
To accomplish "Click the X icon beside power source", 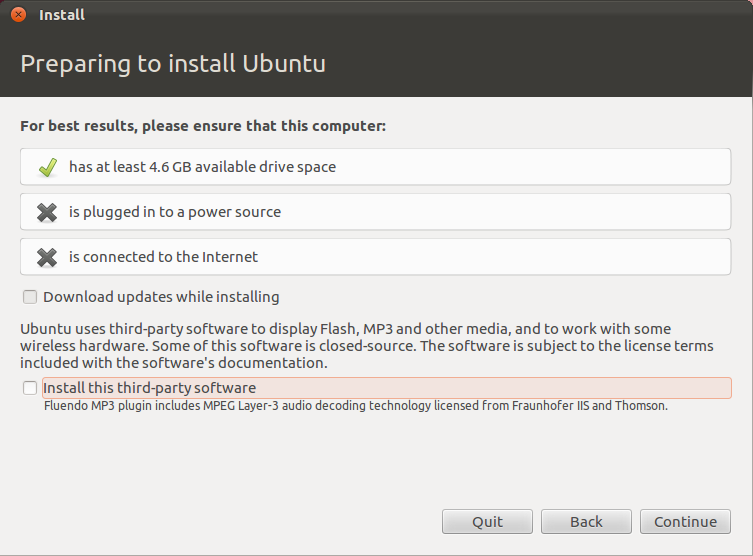I will pyautogui.click(x=47, y=212).
